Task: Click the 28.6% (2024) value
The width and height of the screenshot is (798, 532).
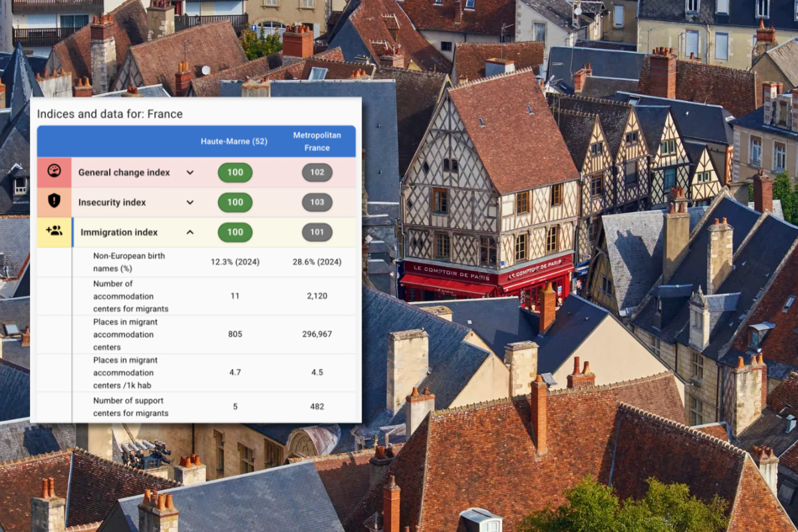Action: pyautogui.click(x=317, y=262)
